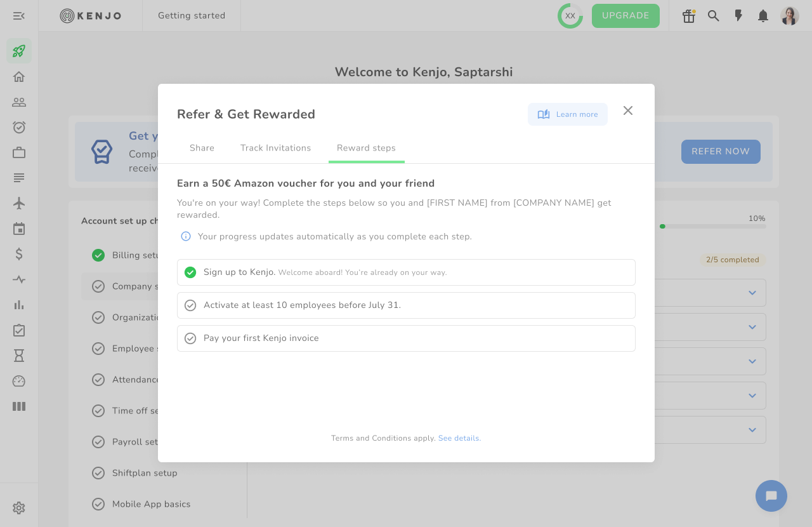Image resolution: width=812 pixels, height=527 pixels.
Task: Open the airplane Time off sidebar icon
Action: click(x=19, y=203)
